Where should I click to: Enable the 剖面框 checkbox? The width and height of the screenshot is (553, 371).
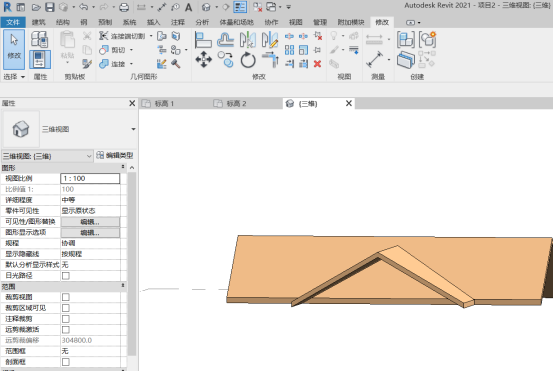click(x=66, y=362)
